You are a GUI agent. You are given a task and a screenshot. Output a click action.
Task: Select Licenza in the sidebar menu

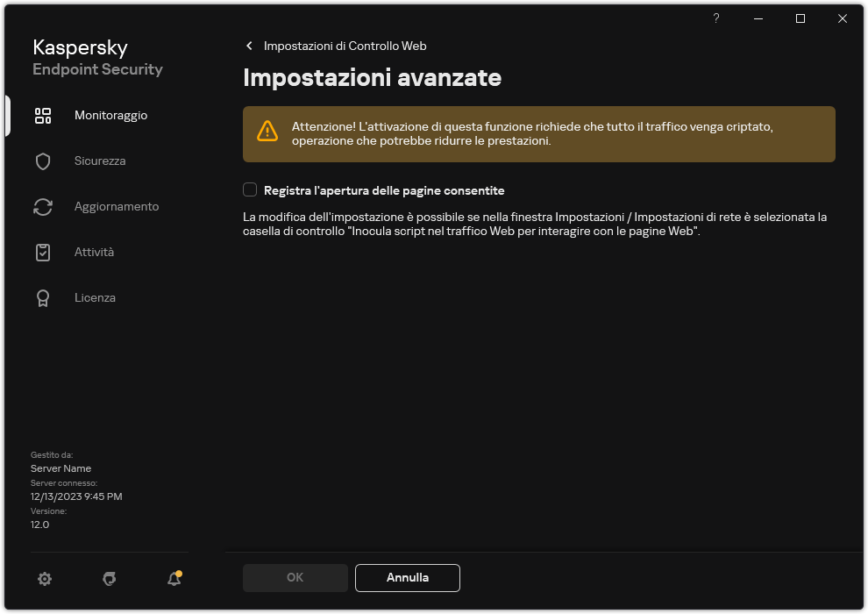[x=95, y=297]
